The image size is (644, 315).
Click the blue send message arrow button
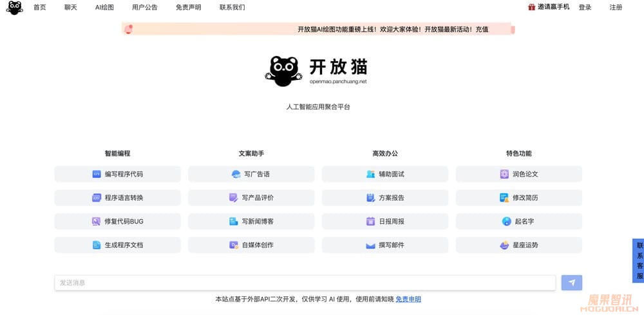(572, 283)
